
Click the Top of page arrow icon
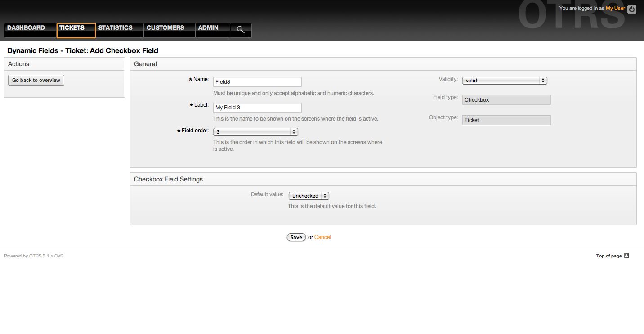[x=626, y=256]
